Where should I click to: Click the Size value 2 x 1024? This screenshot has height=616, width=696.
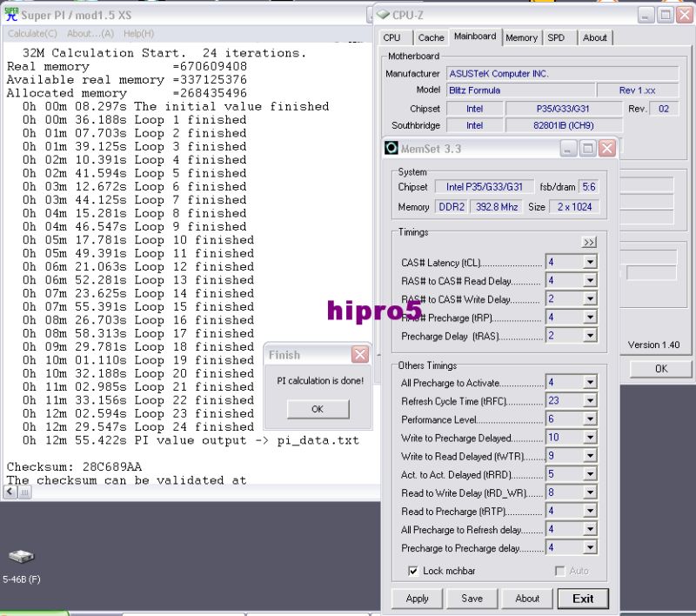pyautogui.click(x=574, y=207)
